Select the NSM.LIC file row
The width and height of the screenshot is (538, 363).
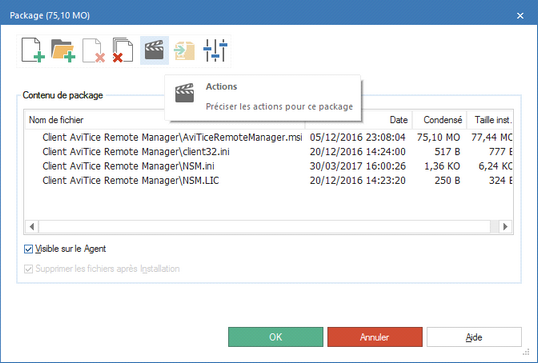pyautogui.click(x=269, y=180)
